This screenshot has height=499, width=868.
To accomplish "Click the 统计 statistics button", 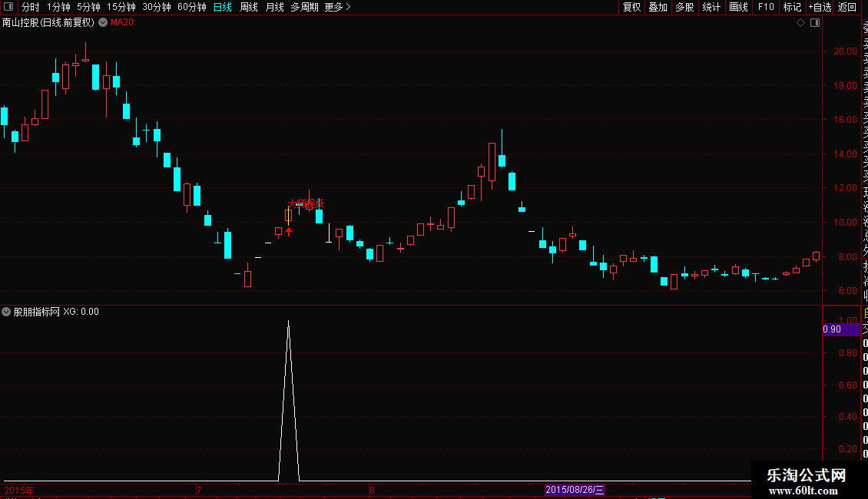I will point(711,7).
